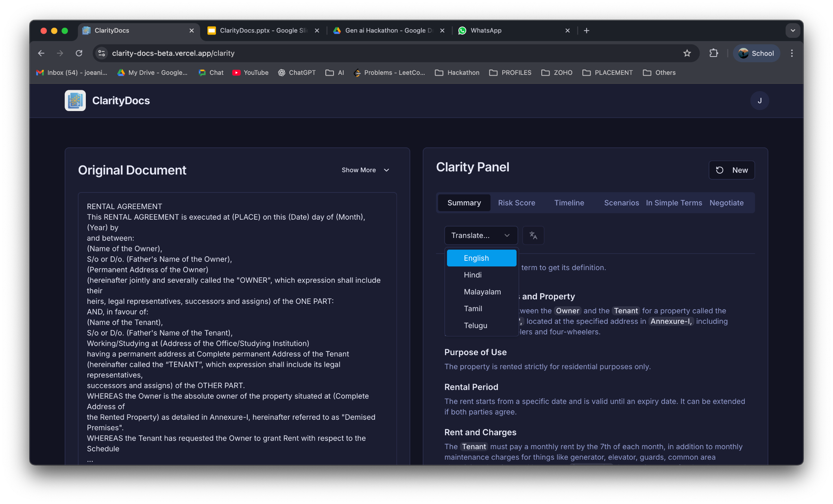The height and width of the screenshot is (504, 833).
Task: Click the New button
Action: 731,170
